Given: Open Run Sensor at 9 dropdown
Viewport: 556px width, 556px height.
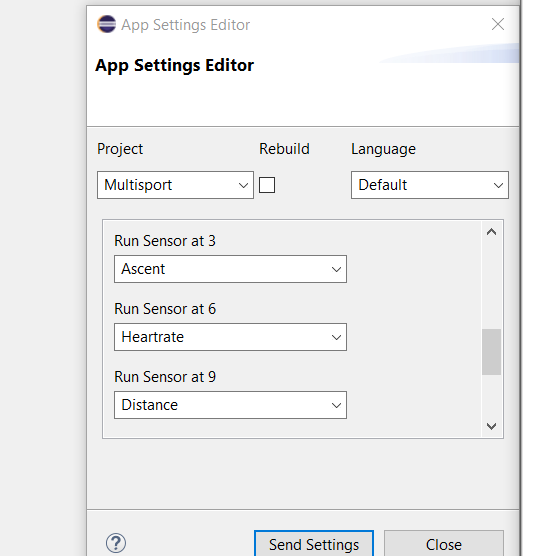Looking at the screenshot, I should [x=230, y=405].
